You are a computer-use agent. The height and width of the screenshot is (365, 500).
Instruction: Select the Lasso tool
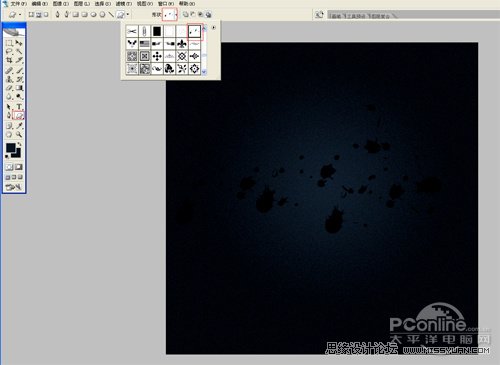[x=9, y=52]
